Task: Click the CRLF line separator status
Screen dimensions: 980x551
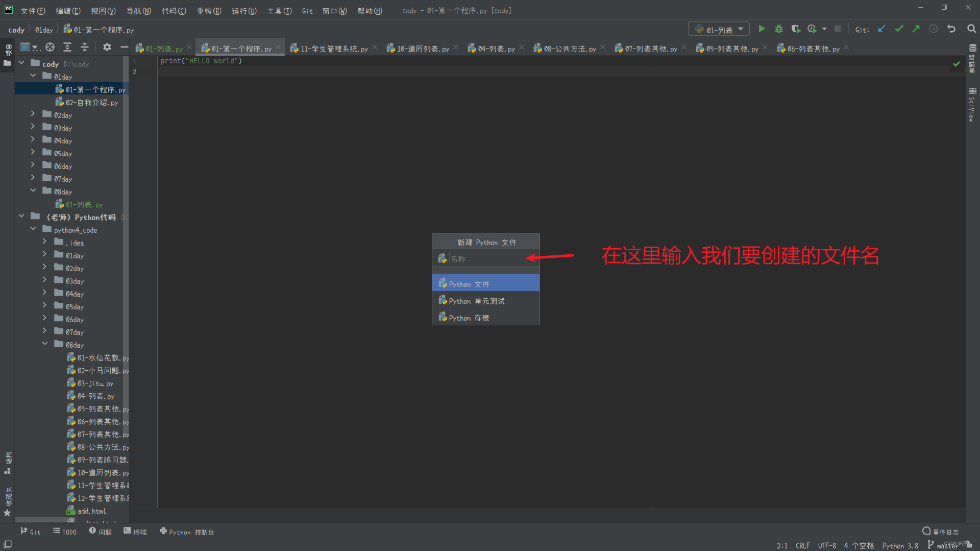Action: tap(802, 545)
